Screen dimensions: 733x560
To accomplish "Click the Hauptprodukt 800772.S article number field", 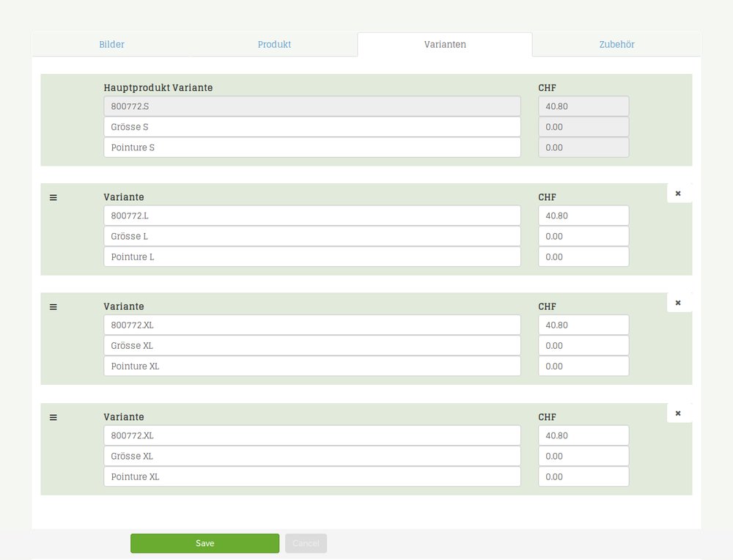I will 312,106.
